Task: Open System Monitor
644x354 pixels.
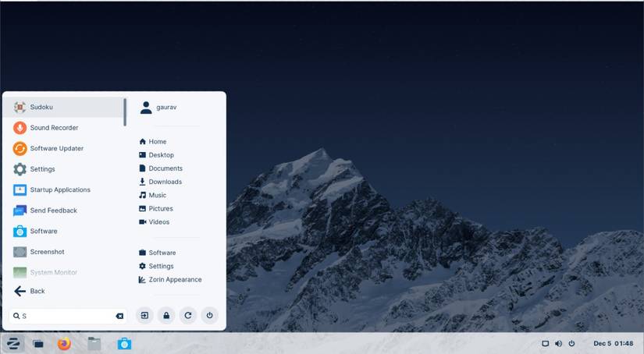Action: pos(64,272)
